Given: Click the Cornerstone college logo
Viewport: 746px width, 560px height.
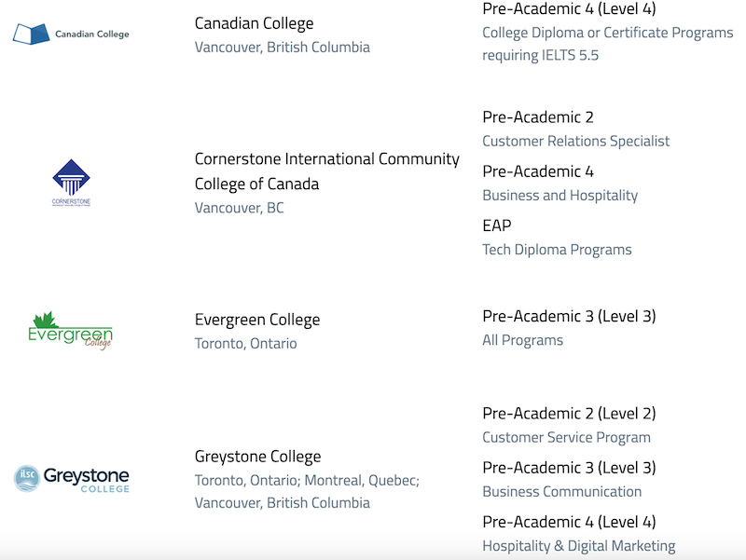Looking at the screenshot, I should coord(71,183).
